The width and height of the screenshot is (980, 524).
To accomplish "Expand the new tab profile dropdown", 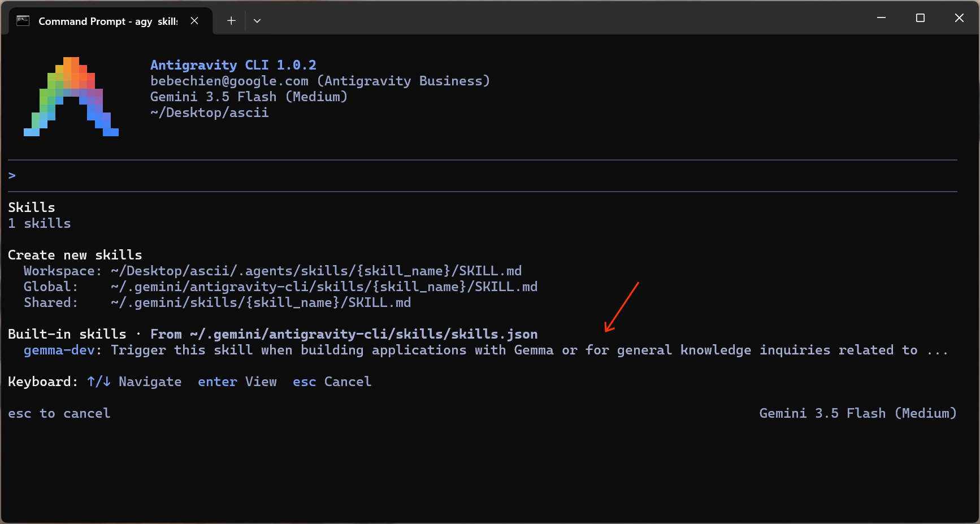I will click(257, 21).
